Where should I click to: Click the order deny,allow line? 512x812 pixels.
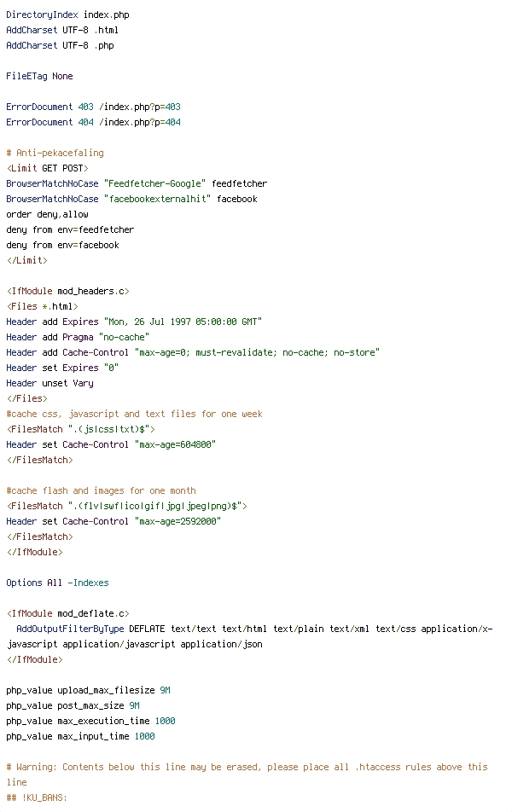coord(47,214)
